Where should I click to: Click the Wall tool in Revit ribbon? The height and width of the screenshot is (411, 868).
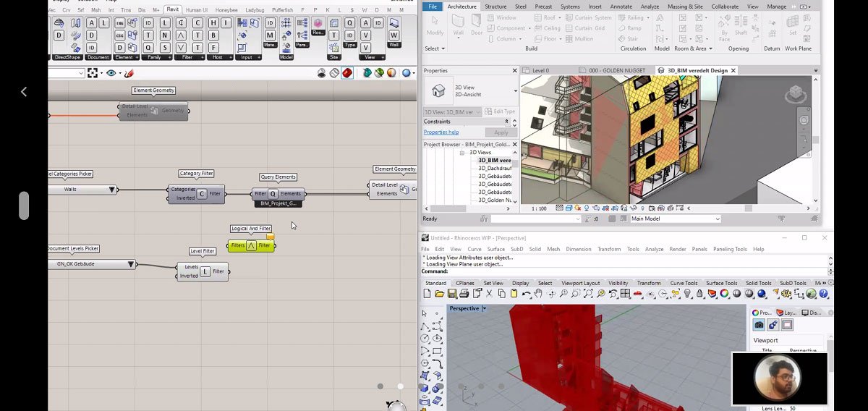(458, 24)
